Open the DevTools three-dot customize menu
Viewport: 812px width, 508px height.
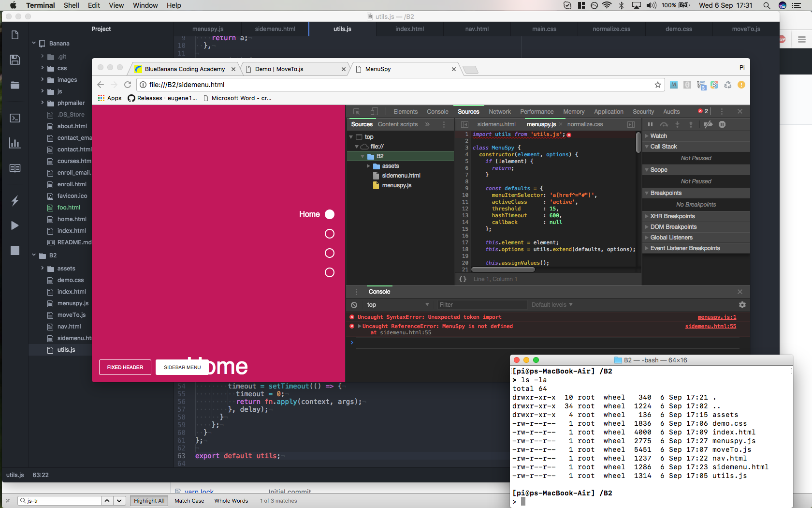point(722,112)
